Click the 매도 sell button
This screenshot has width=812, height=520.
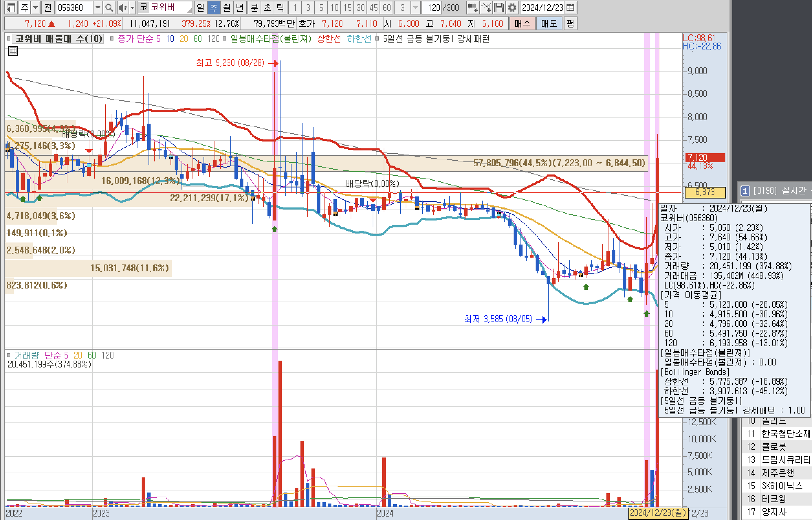click(549, 23)
